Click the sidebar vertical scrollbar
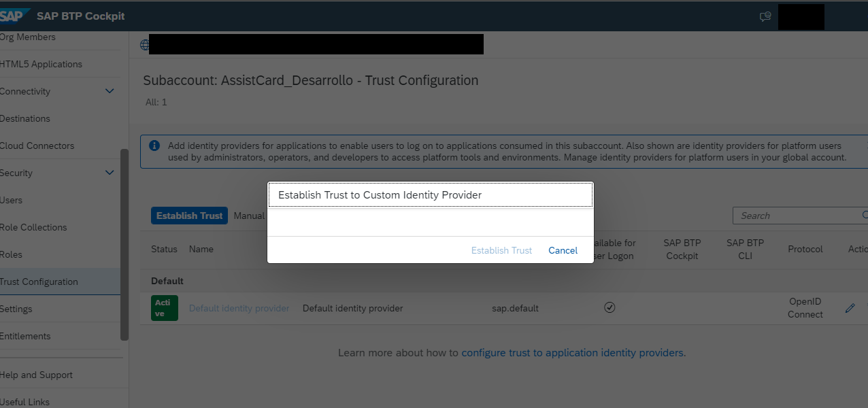The width and height of the screenshot is (868, 408). click(124, 244)
